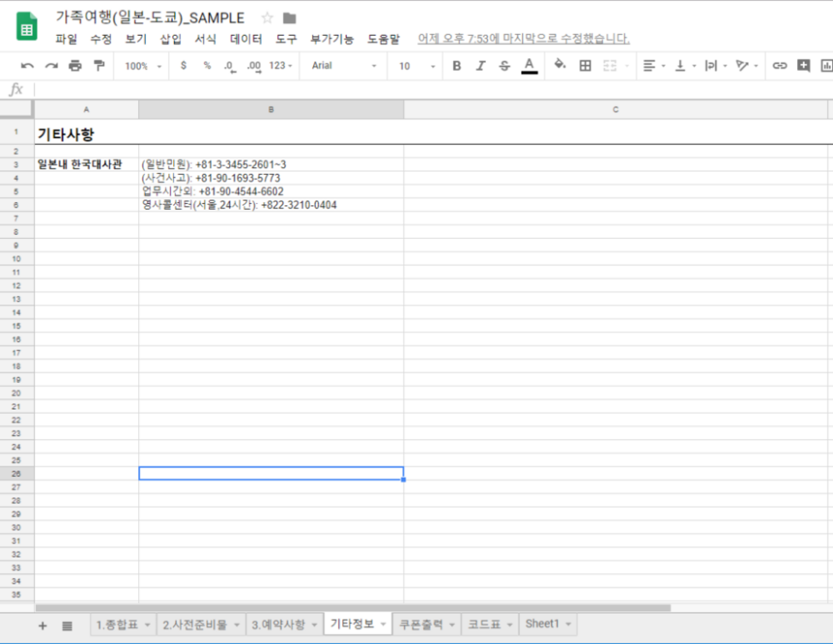
Task: Open the 100% zoom dropdown
Action: [143, 66]
